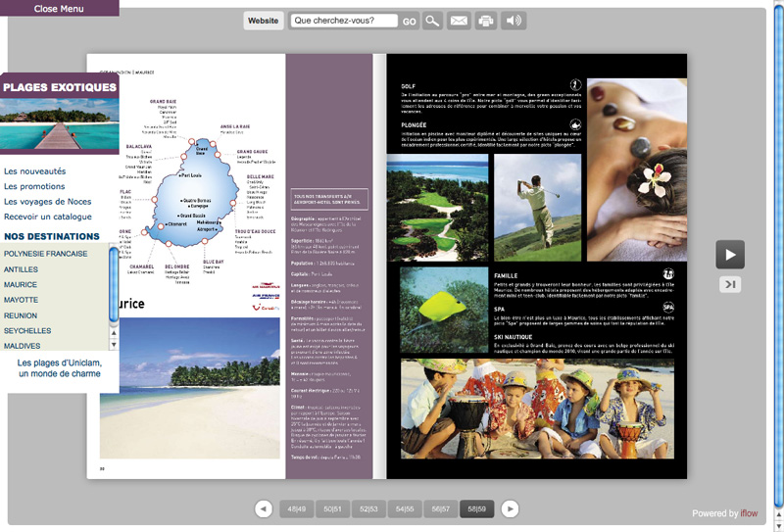
Task: Click the golf pictogram icon
Action: click(x=575, y=84)
